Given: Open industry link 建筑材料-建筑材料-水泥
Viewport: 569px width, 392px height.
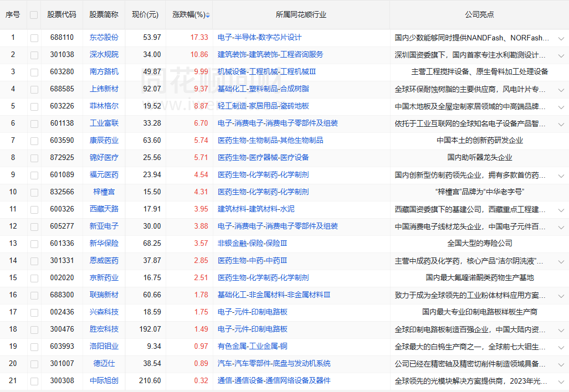Looking at the screenshot, I should [x=256, y=209].
